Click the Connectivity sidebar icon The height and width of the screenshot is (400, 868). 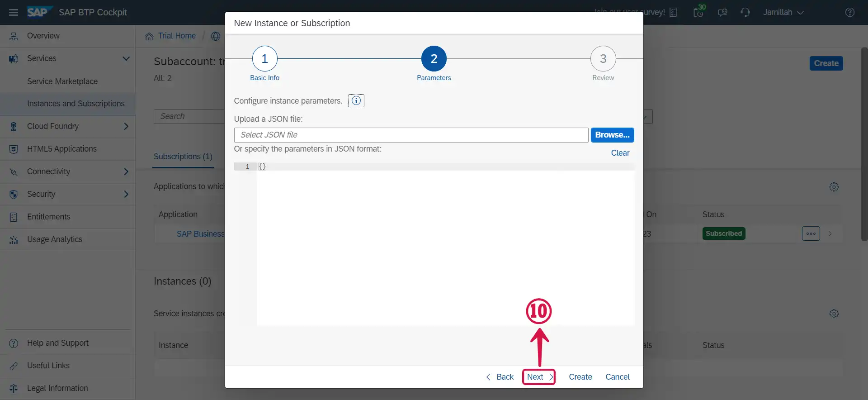tap(14, 171)
